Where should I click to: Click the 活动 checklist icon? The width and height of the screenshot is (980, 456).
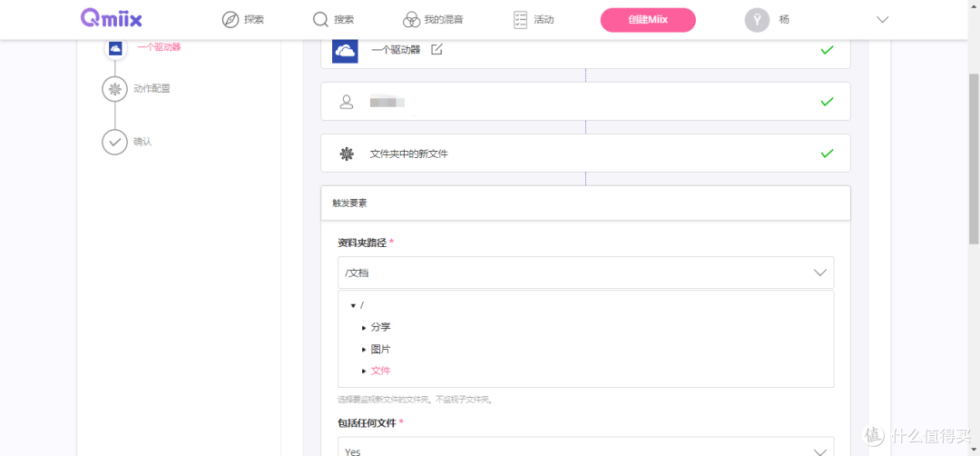tap(520, 20)
